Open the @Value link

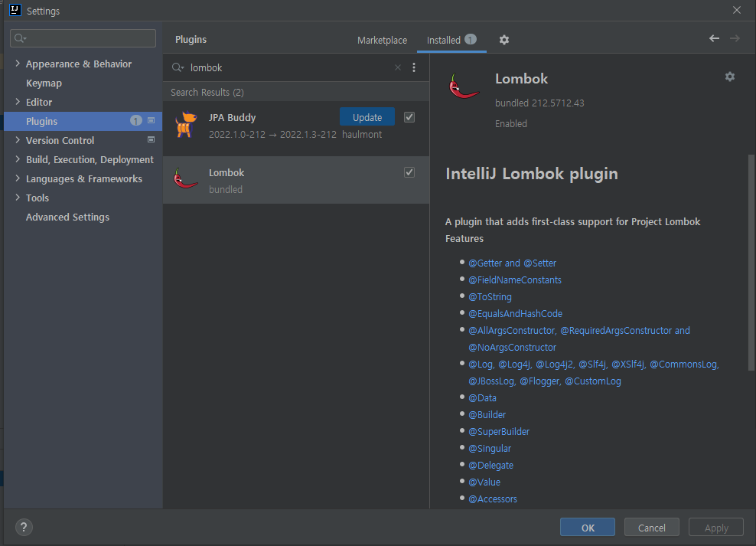(x=484, y=482)
